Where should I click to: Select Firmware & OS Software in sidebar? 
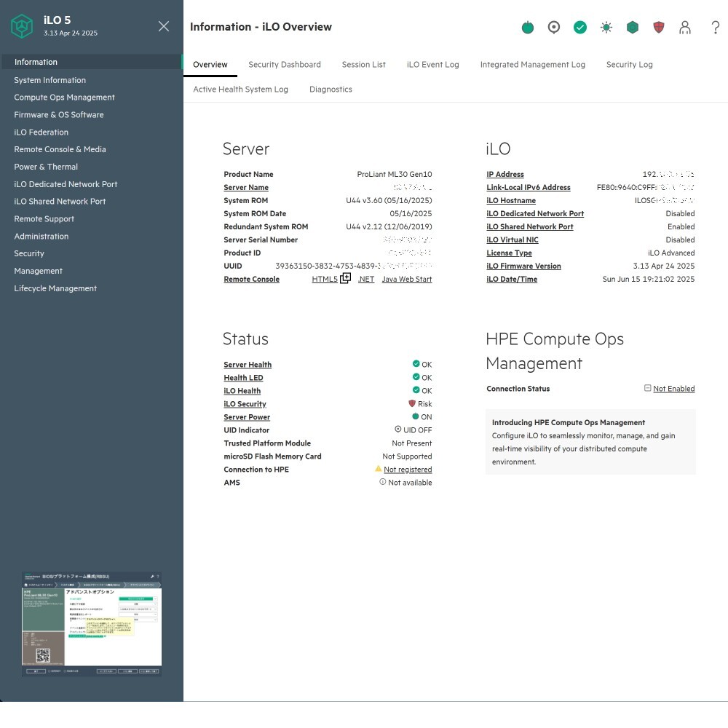(x=59, y=115)
